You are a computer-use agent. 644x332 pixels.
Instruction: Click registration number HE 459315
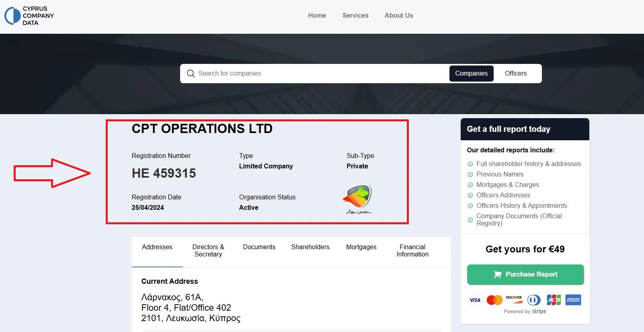164,173
